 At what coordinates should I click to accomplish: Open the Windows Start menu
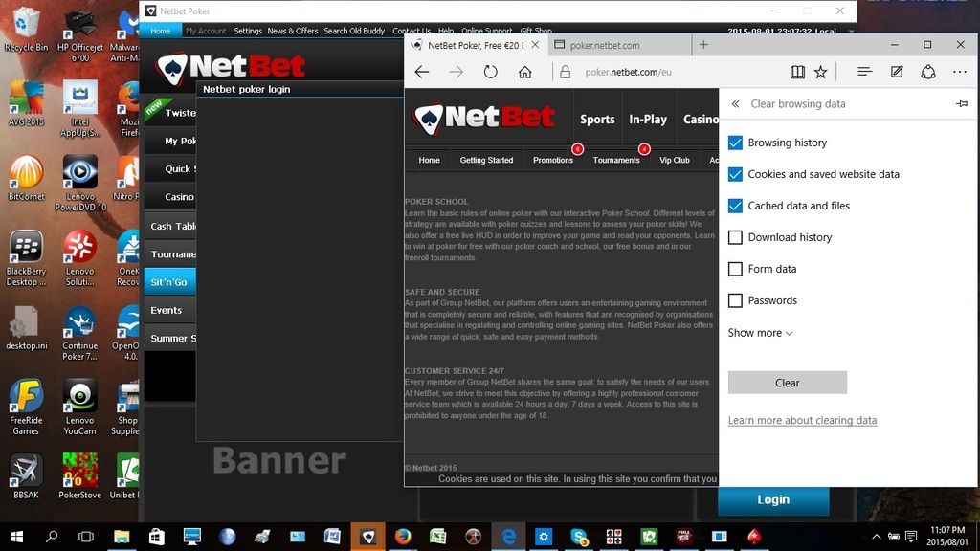(x=17, y=537)
